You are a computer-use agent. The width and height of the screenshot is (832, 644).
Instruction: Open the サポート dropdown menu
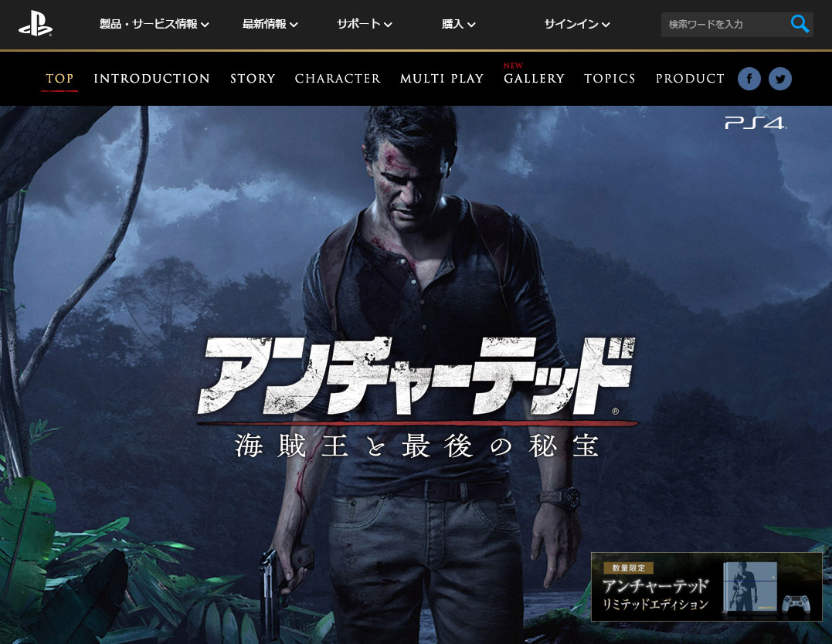coord(364,24)
